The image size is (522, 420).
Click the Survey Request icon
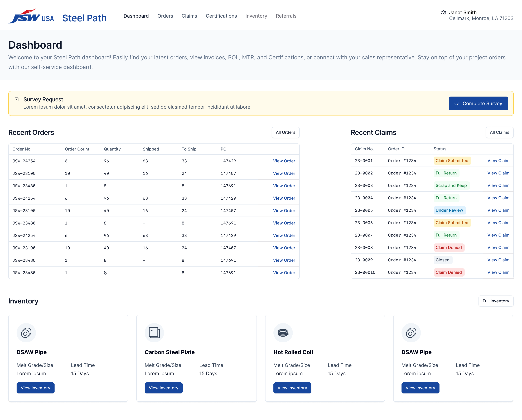click(17, 99)
